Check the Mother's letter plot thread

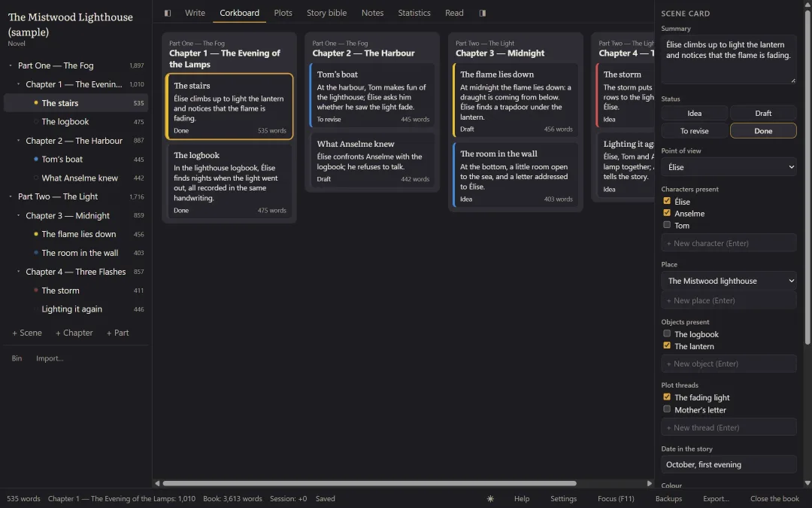click(x=667, y=409)
